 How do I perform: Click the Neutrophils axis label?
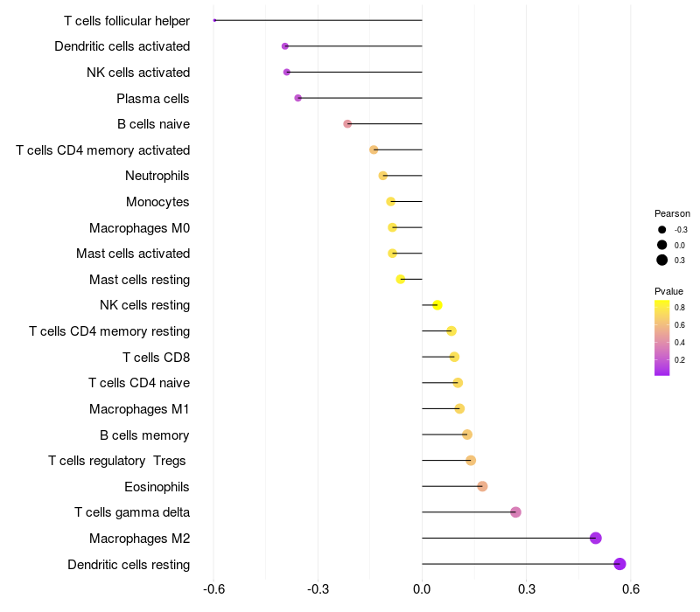pos(157,176)
